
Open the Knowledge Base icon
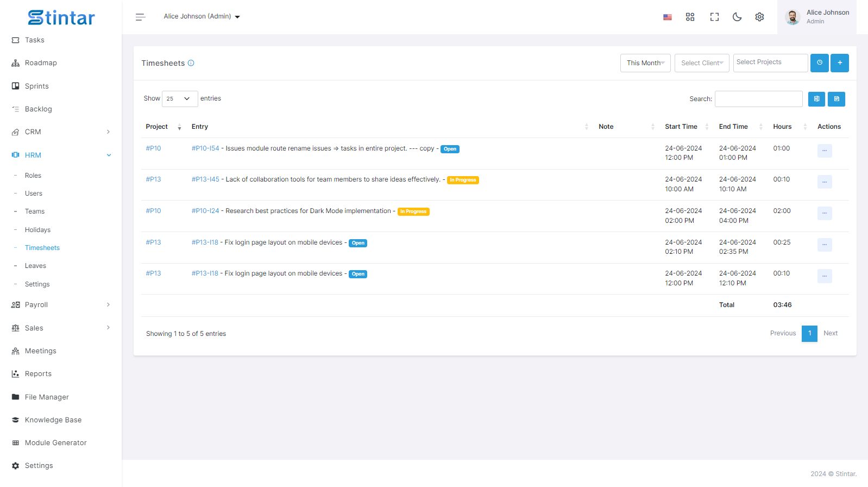coord(15,420)
